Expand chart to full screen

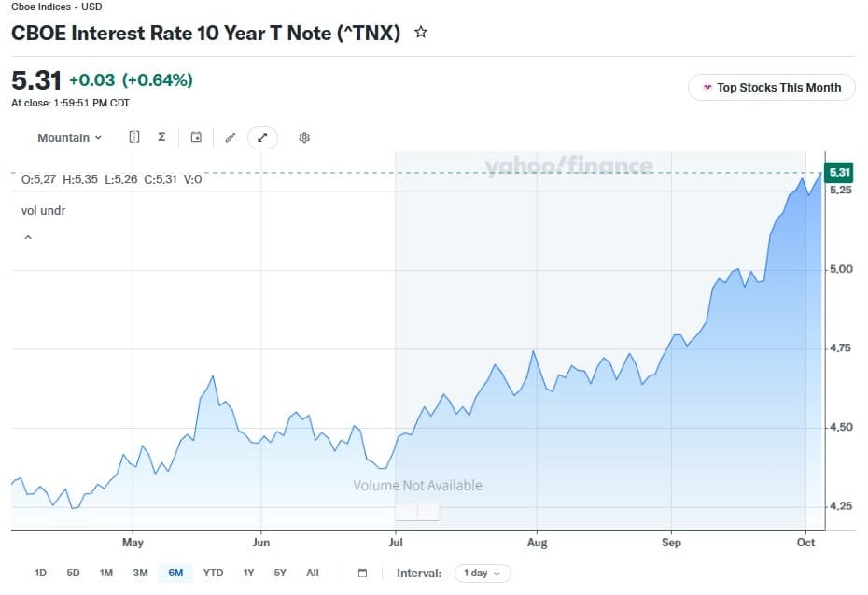(x=262, y=137)
